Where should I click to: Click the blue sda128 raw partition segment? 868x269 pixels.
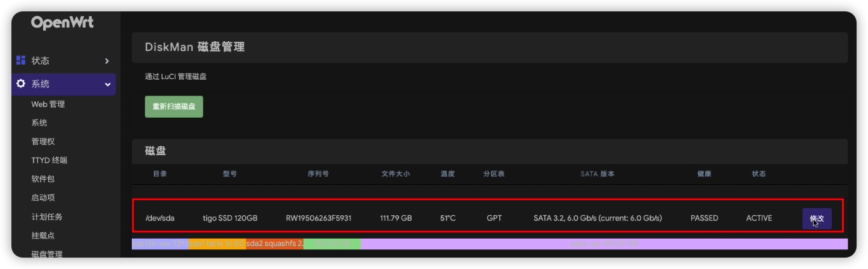[160, 244]
